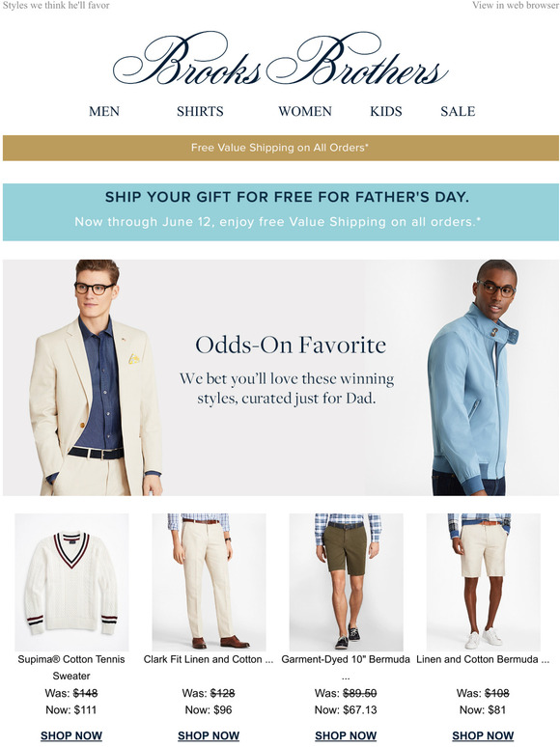Shop now for Clark Fit Linen pants

click(x=209, y=735)
